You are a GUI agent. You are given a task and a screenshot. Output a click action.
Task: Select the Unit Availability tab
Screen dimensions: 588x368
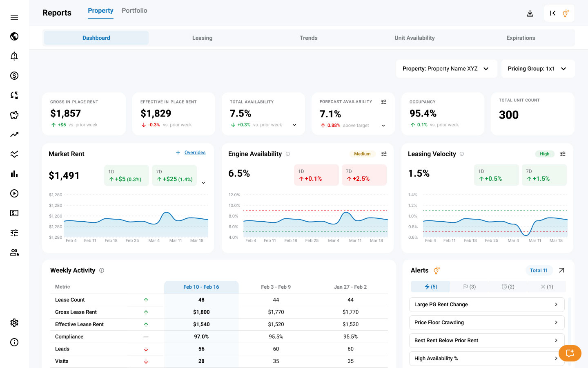point(414,38)
